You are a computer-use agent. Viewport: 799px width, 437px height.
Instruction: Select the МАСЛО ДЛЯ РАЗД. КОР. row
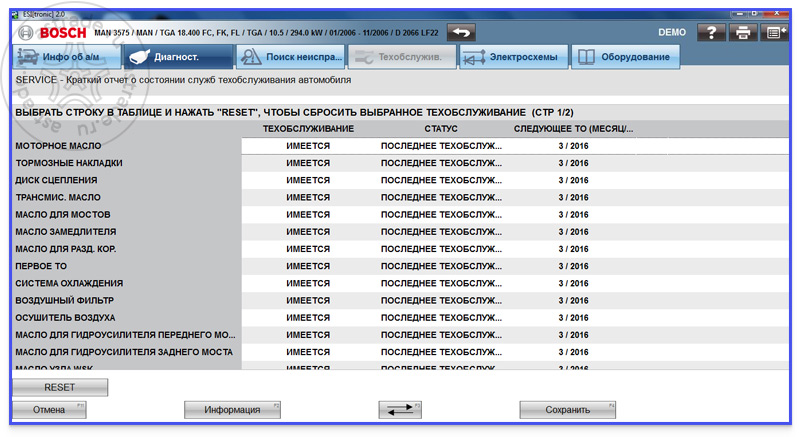pos(401,249)
